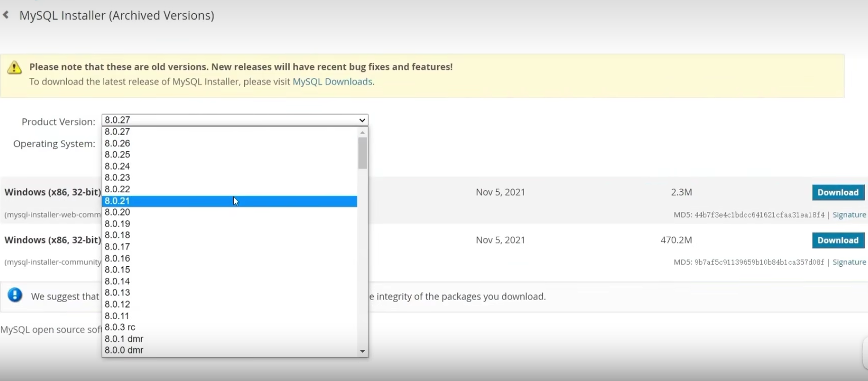Screen dimensions: 868x381
Task: Select version 8.0.19 in the dropdown
Action: [x=230, y=224]
